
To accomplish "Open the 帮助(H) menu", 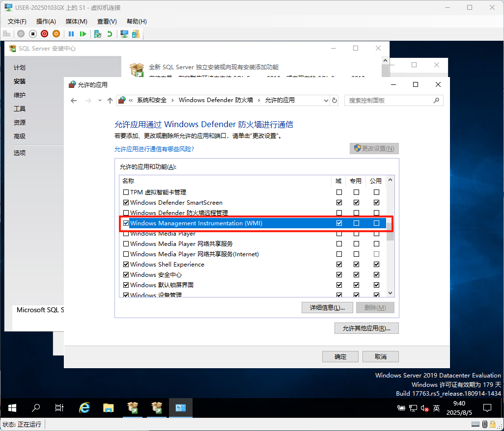I will tap(137, 22).
